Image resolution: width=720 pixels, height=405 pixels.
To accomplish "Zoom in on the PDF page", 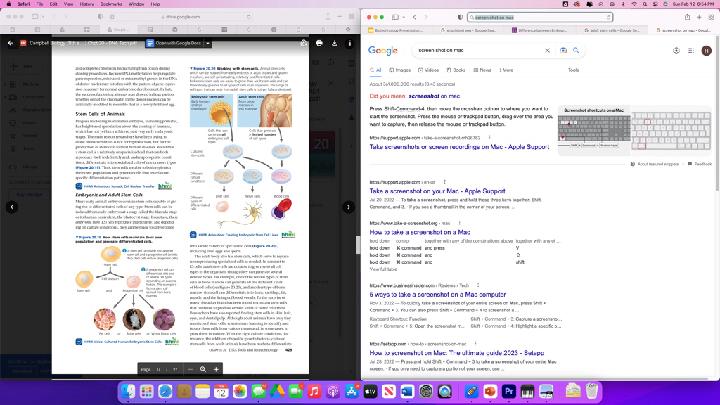I will pyautogui.click(x=215, y=369).
